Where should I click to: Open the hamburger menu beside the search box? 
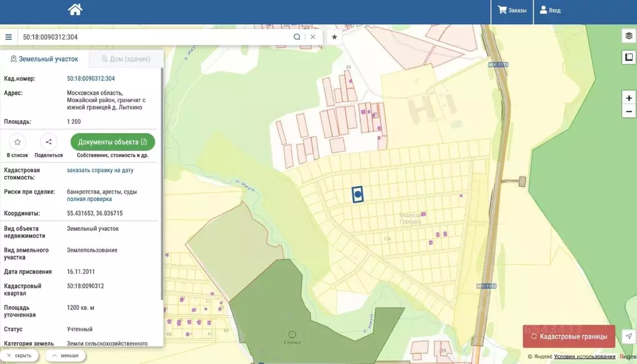click(x=8, y=37)
